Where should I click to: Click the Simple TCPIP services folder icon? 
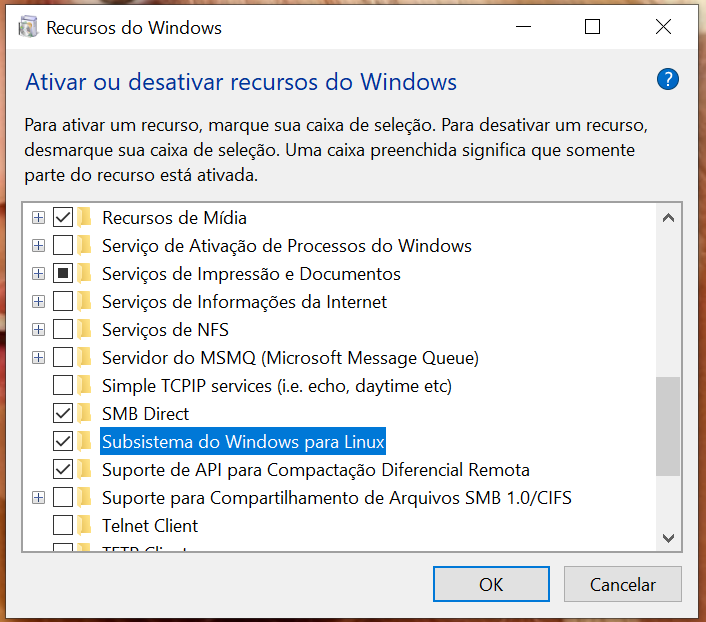pyautogui.click(x=86, y=385)
